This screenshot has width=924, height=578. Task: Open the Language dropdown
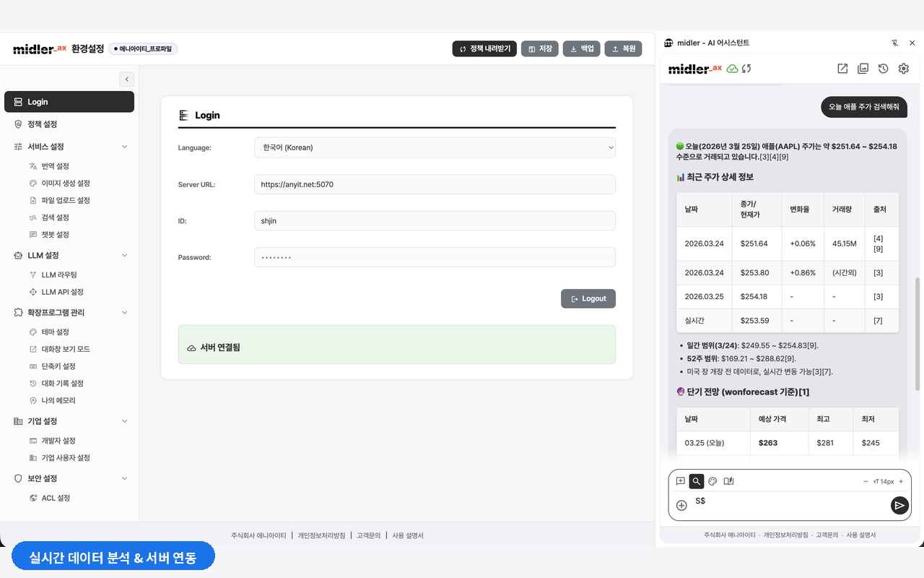[435, 147]
